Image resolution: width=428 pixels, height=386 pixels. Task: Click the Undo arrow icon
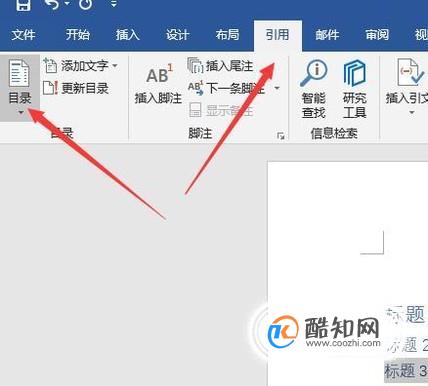(x=53, y=4)
